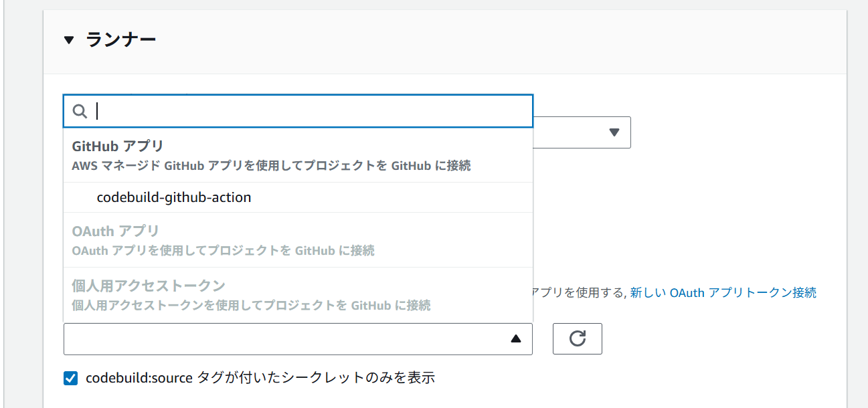The width and height of the screenshot is (868, 408).
Task: Click the OAuth アプリを使用して description line
Action: point(223,251)
